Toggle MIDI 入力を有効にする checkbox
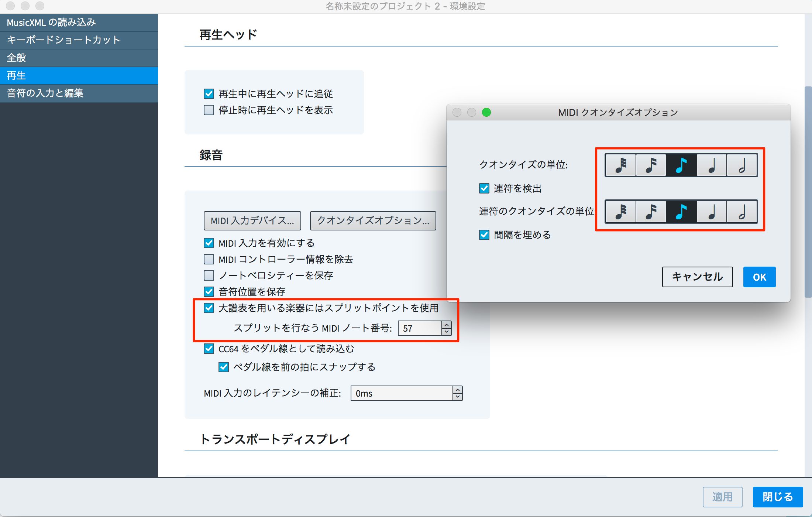 [x=209, y=243]
